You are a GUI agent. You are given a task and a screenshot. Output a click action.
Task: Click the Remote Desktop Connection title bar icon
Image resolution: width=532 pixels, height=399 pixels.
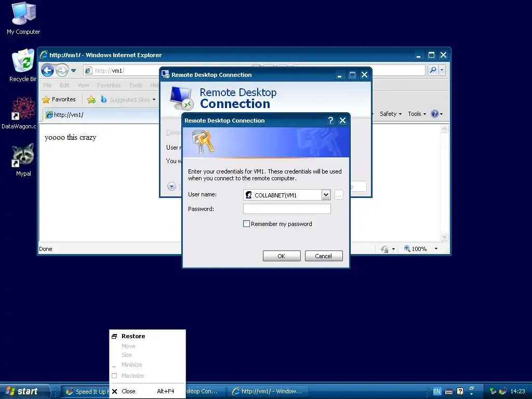point(166,74)
